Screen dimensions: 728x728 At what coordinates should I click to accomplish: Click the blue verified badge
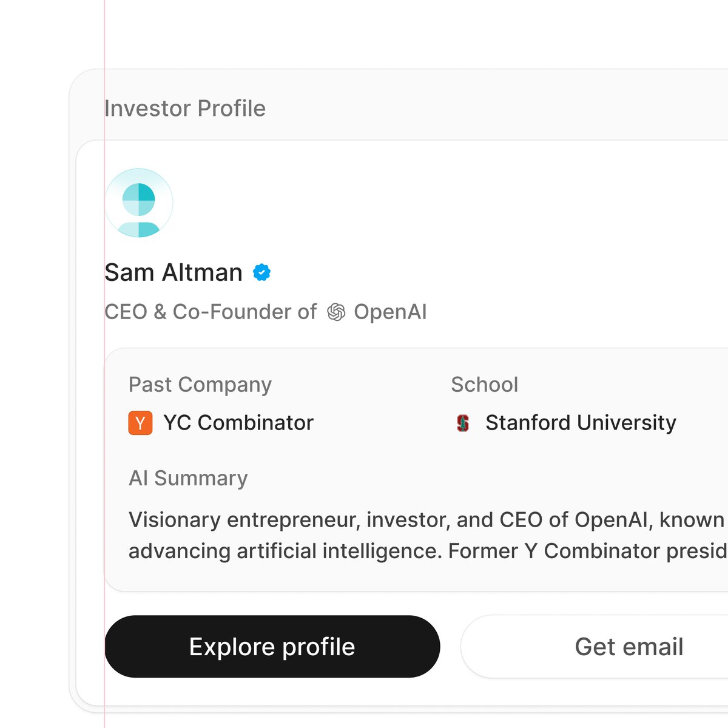[x=261, y=273]
